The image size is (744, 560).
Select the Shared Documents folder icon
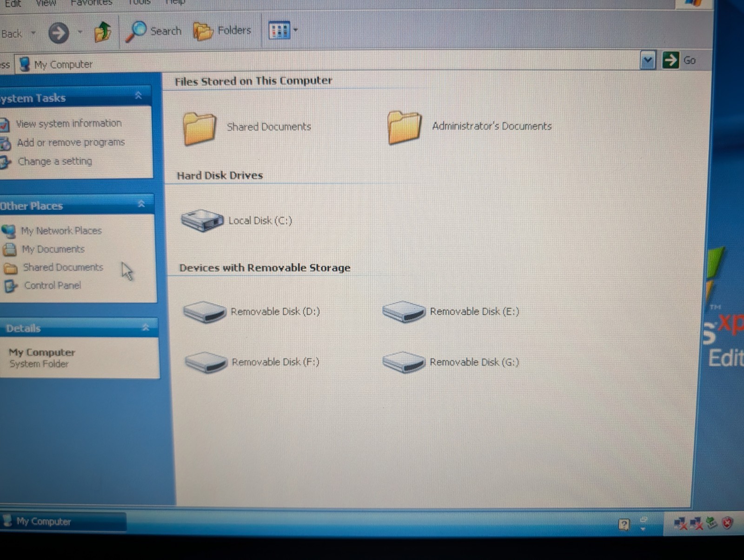[199, 128]
